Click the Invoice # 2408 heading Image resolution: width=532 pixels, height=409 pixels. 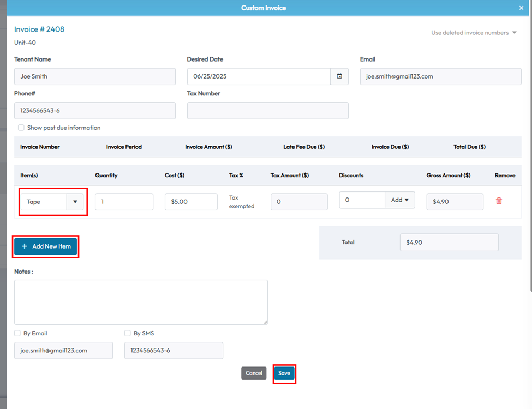(39, 29)
